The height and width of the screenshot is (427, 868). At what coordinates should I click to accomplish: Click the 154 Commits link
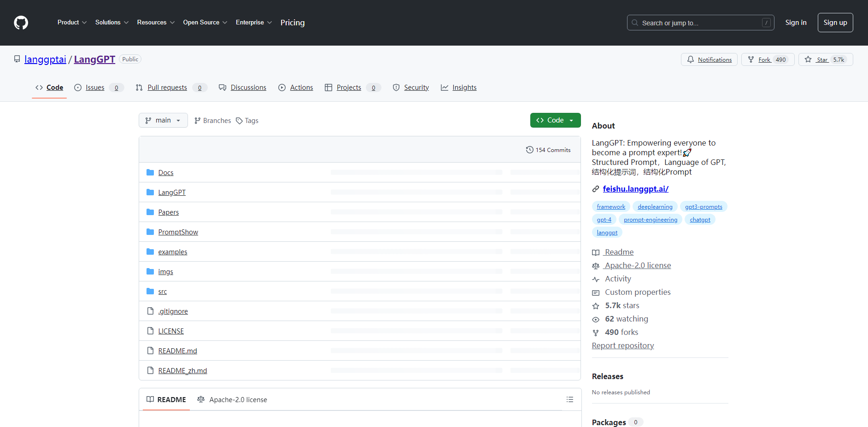click(548, 150)
